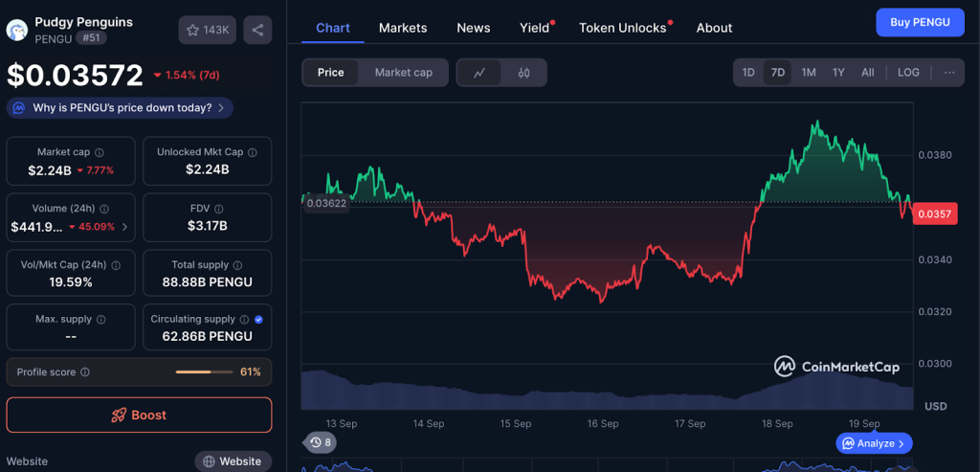The width and height of the screenshot is (980, 472).
Task: Click the FDV info icon
Action: (x=219, y=209)
